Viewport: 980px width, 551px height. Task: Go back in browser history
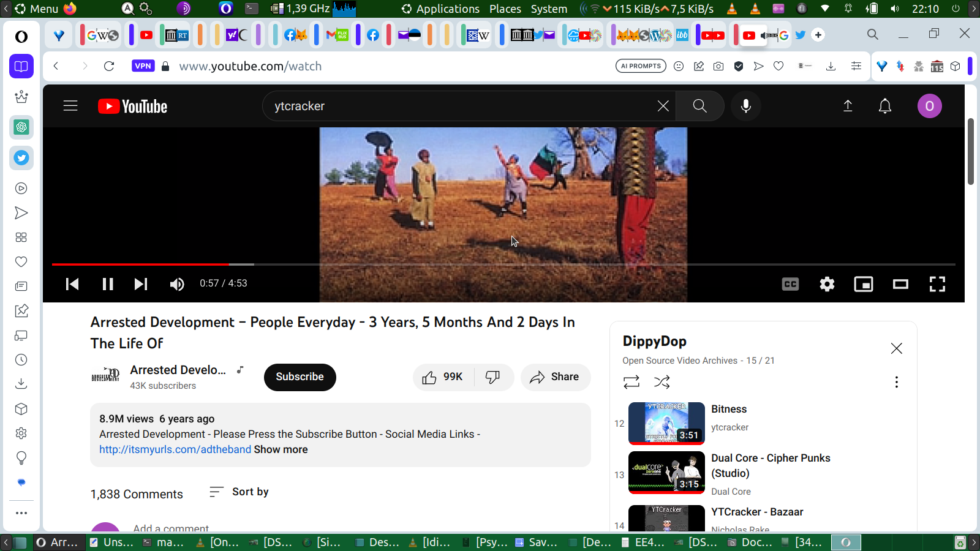56,66
